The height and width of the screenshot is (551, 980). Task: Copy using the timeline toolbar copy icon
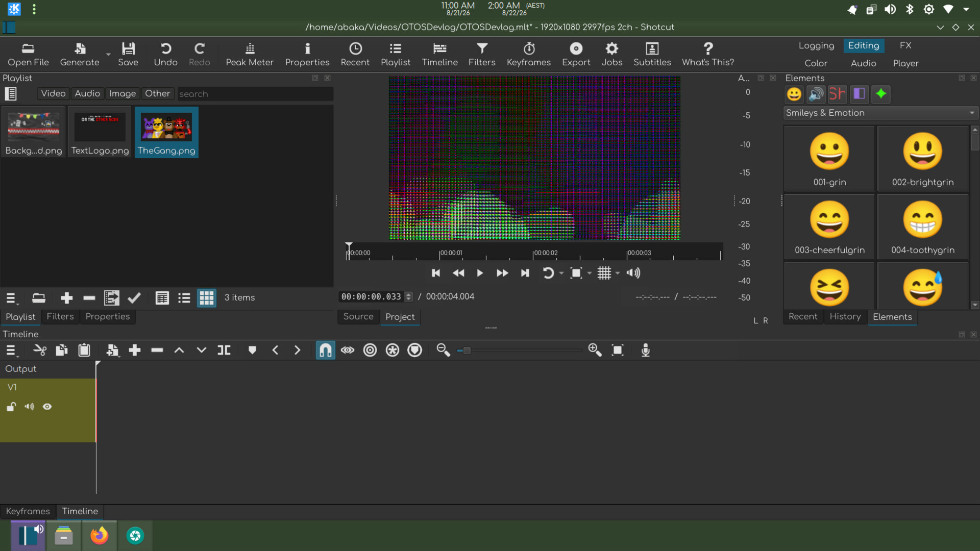pyautogui.click(x=62, y=350)
